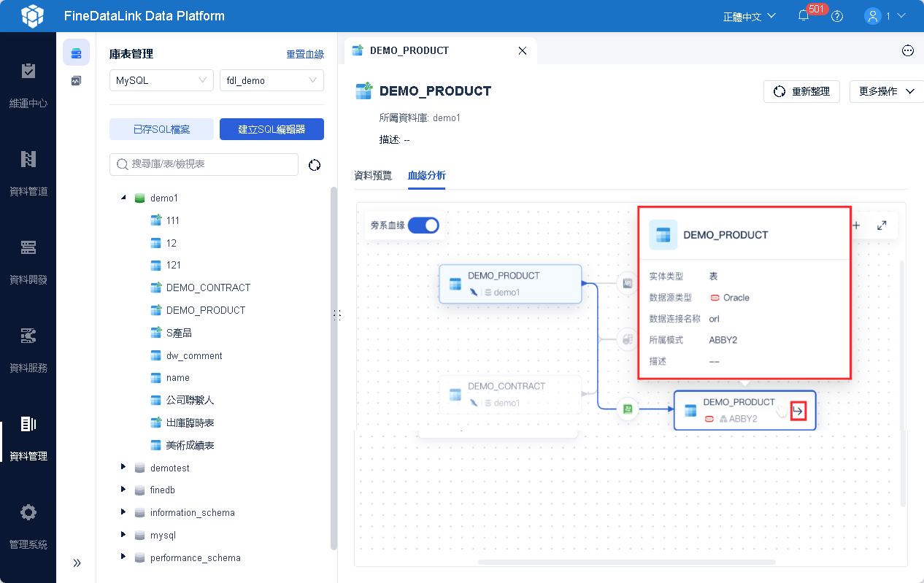924x583 pixels.
Task: Expand the demotest database
Action: (x=123, y=468)
